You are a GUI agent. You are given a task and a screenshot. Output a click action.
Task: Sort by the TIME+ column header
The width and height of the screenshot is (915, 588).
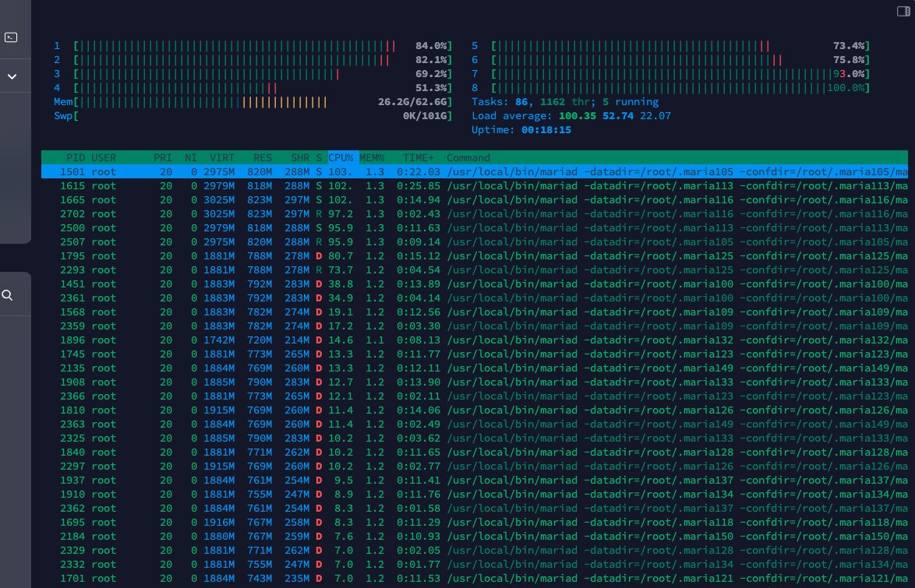point(419,157)
